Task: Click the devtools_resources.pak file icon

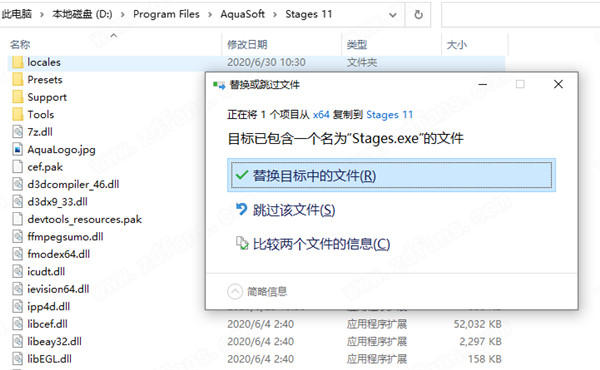Action: 17,219
